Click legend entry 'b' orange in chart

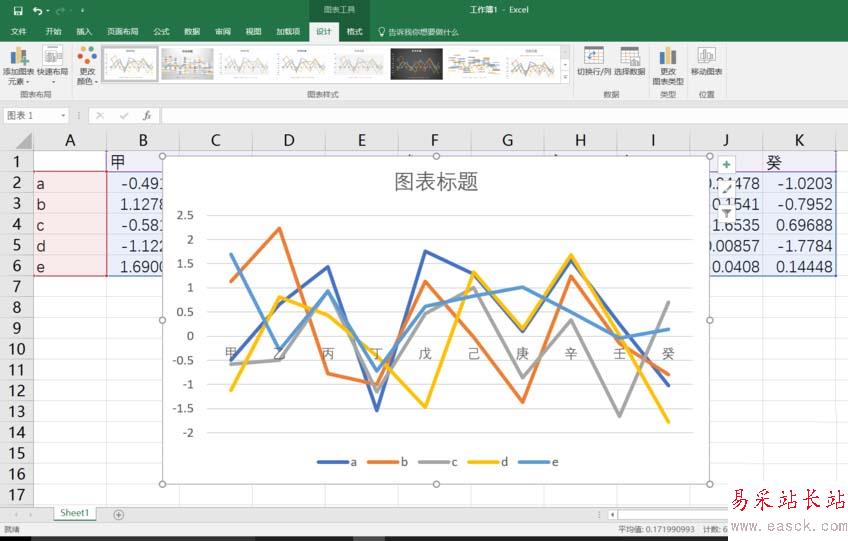click(387, 462)
